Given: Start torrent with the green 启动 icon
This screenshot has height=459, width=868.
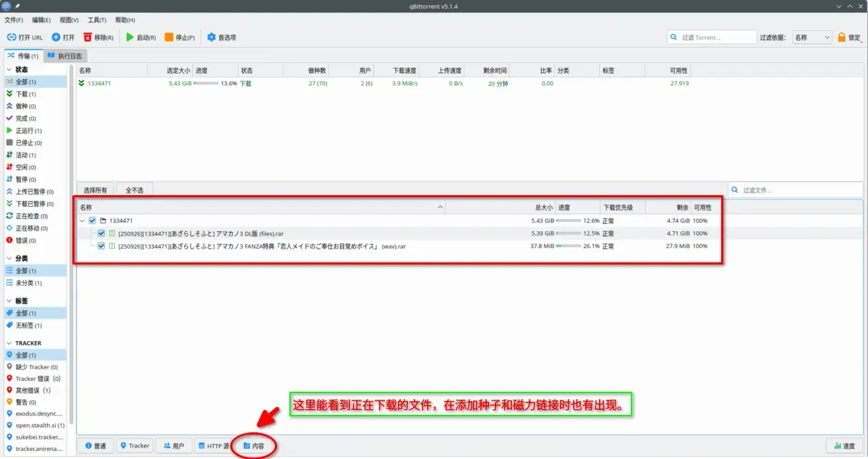Looking at the screenshot, I should (130, 37).
